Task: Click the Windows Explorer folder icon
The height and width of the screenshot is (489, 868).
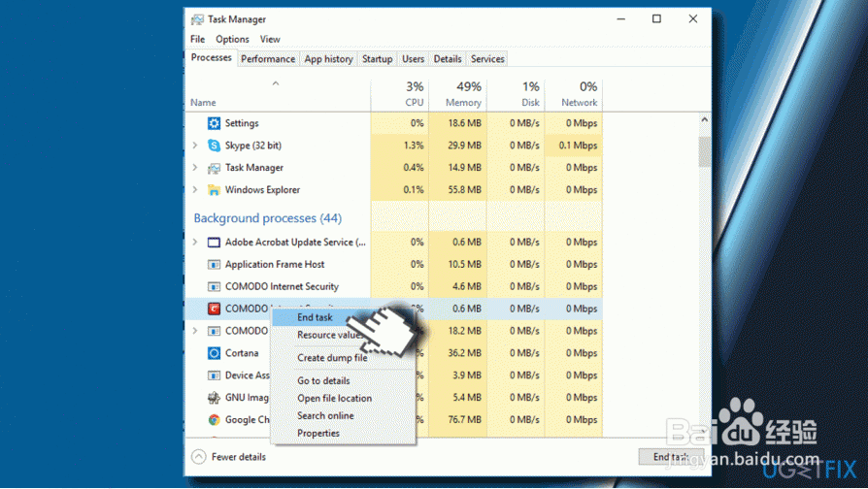Action: coord(214,190)
